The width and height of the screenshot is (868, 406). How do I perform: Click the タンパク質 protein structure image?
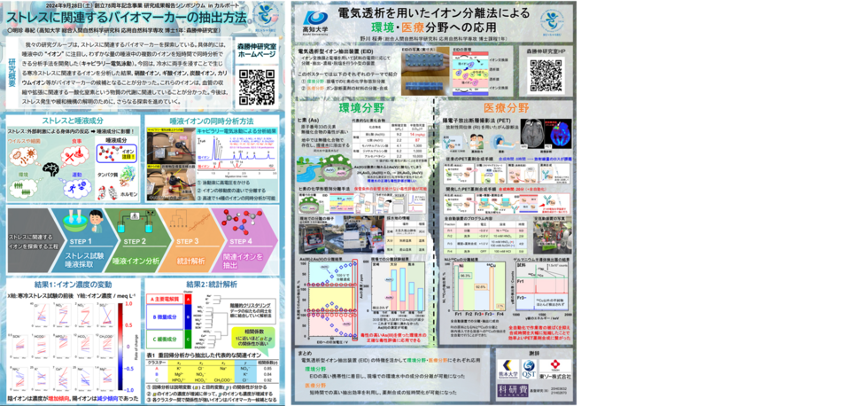[x=126, y=176]
